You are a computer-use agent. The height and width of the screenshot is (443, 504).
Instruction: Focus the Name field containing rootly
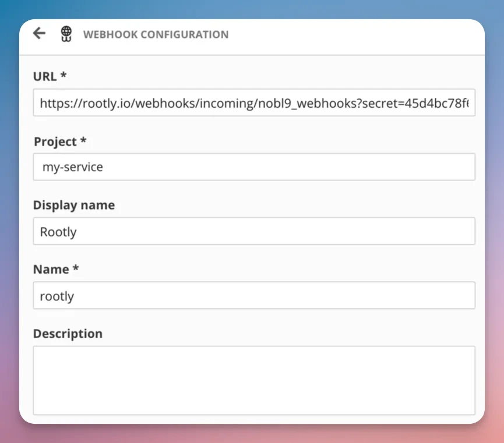[253, 295]
